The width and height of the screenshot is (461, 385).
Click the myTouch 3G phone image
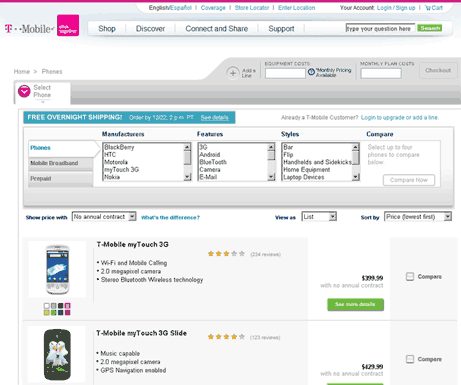pos(57,269)
